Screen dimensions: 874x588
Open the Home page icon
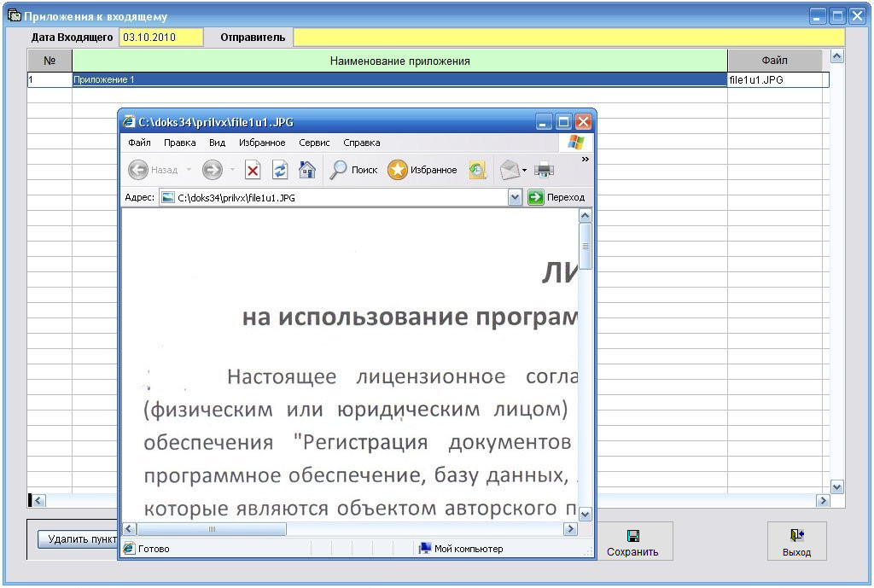(307, 170)
